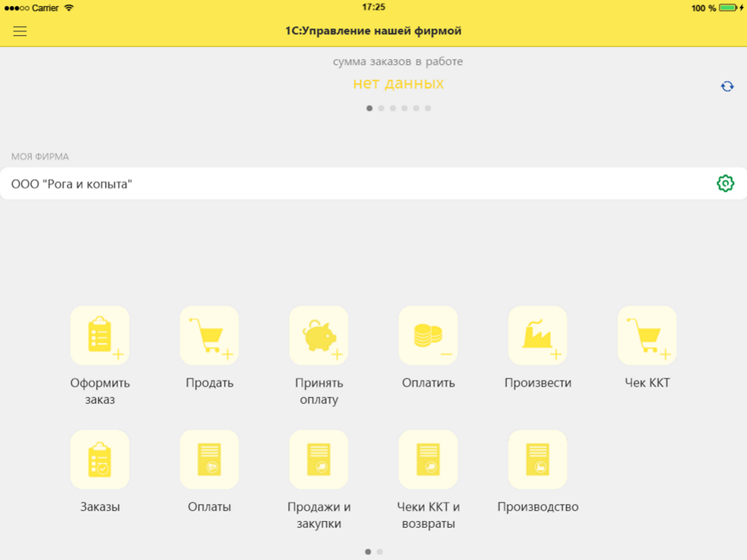Jump to last indicator carousel dot
This screenshot has width=747, height=560.
point(427,108)
